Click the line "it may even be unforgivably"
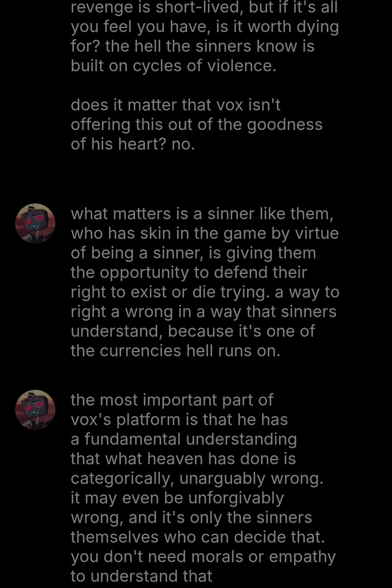Viewport: 392px width, 588px height. coord(177,498)
